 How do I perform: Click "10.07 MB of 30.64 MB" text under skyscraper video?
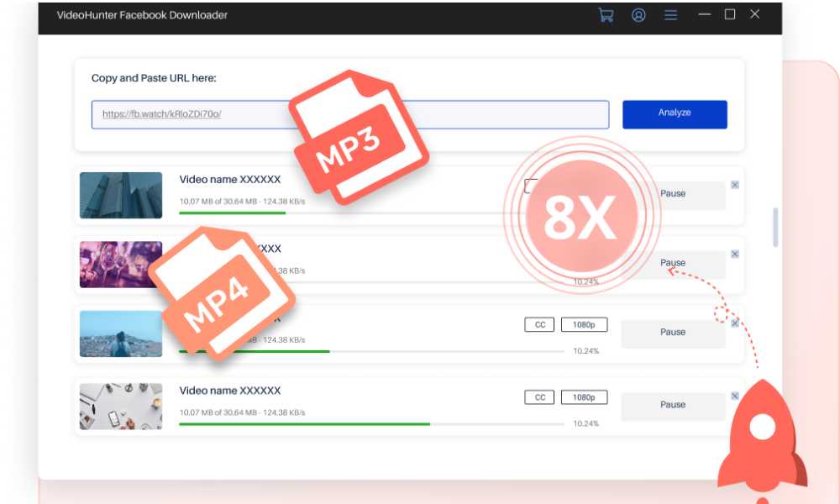coord(218,202)
